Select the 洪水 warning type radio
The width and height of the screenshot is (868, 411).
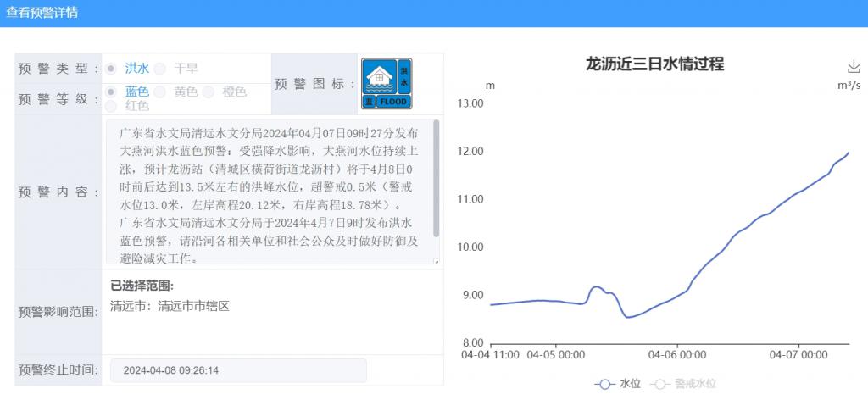pyautogui.click(x=112, y=69)
